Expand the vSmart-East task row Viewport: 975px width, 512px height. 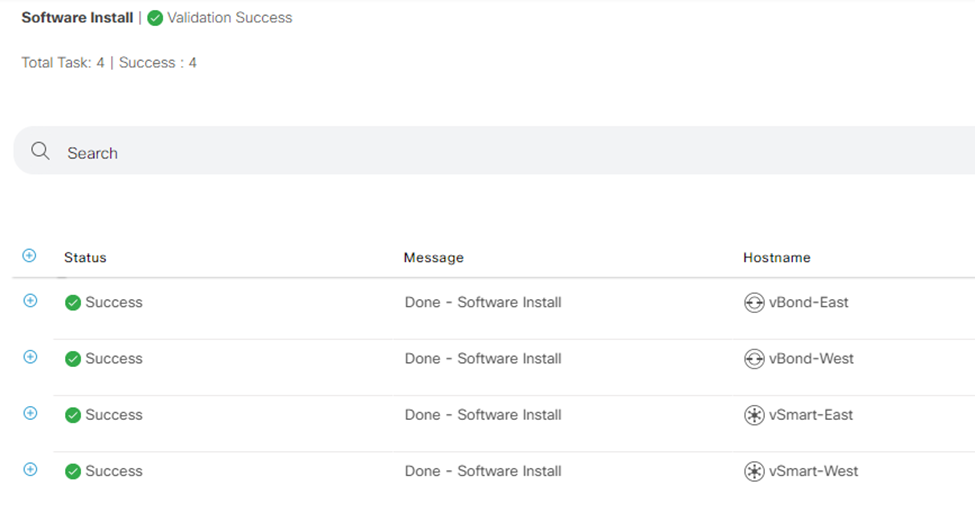click(30, 413)
